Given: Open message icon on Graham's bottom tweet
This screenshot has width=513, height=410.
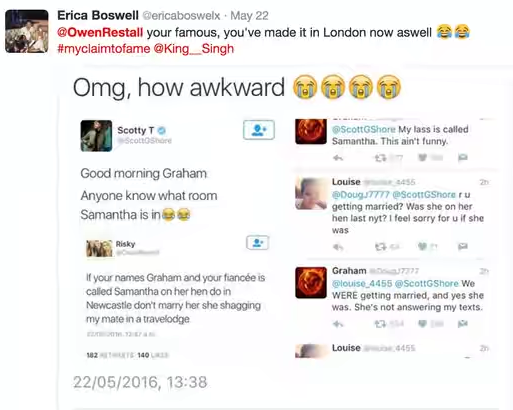Looking at the screenshot, I should click(463, 324).
